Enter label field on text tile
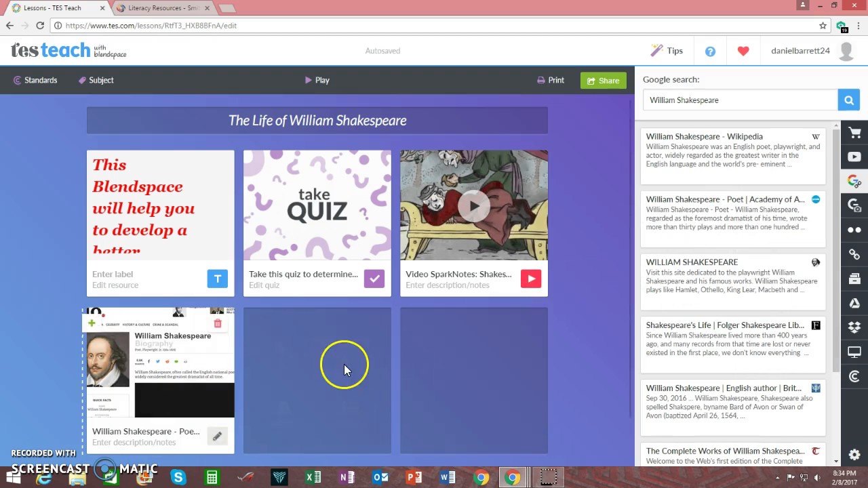868x488 pixels. pyautogui.click(x=113, y=274)
